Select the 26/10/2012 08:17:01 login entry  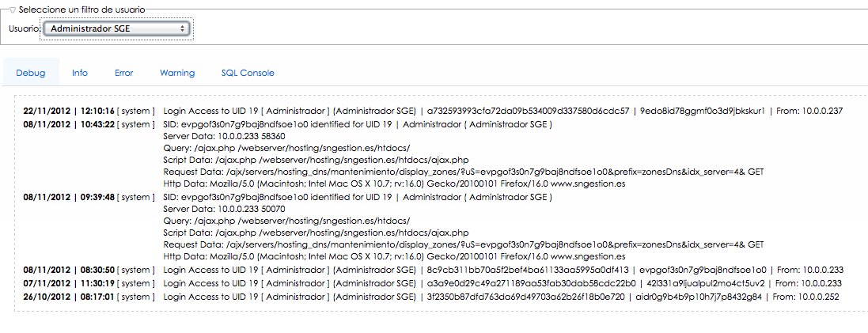431,297
